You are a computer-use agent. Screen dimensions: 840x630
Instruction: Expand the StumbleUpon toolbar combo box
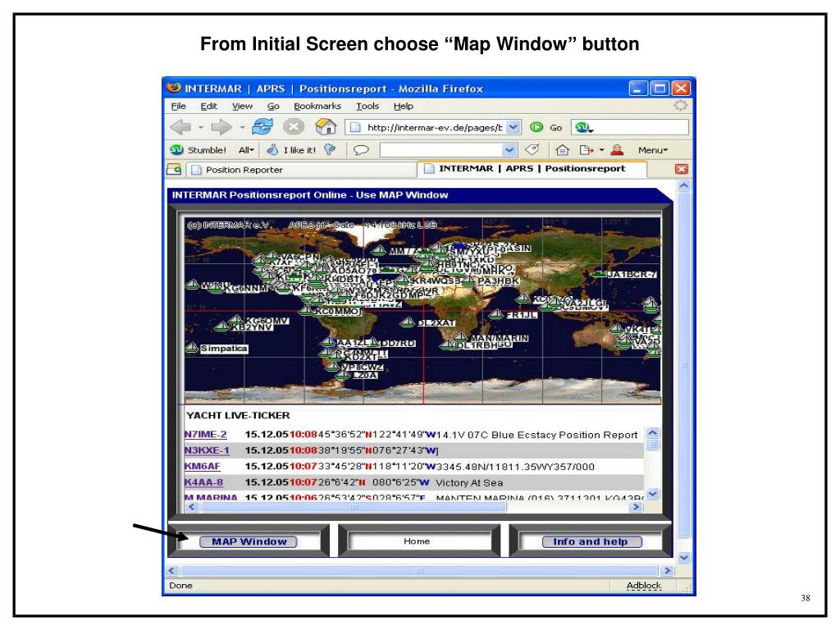[x=509, y=150]
